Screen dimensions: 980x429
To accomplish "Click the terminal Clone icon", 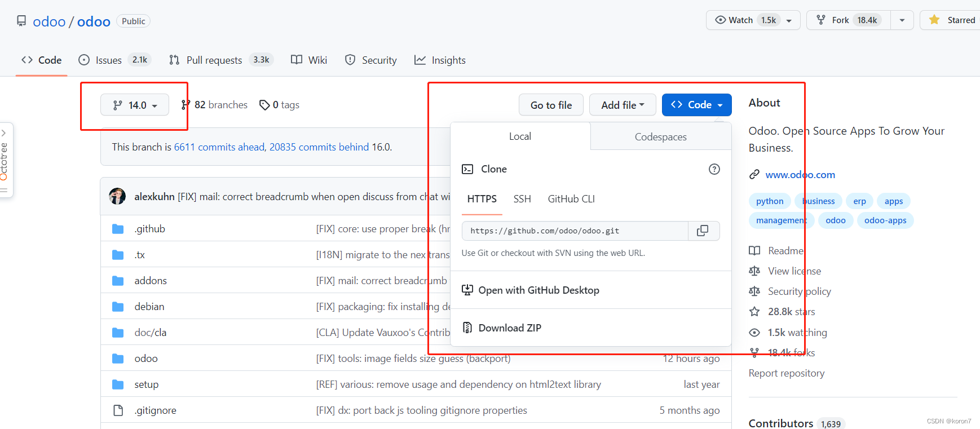I will (x=467, y=169).
